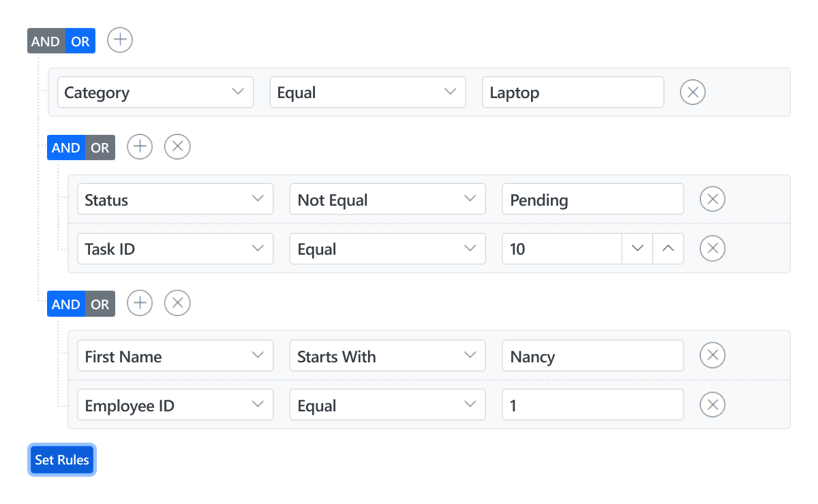Image resolution: width=818 pixels, height=504 pixels.
Task: Click the Laptop value input field
Action: 573,92
